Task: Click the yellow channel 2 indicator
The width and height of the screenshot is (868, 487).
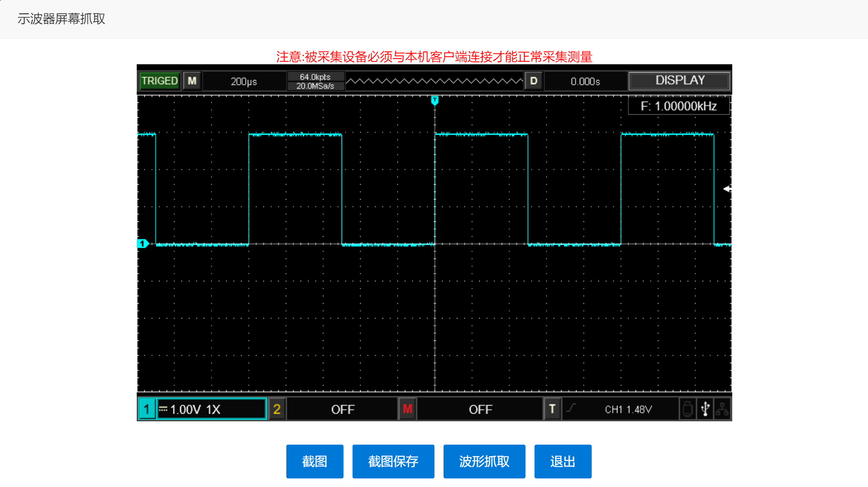Action: [x=277, y=409]
